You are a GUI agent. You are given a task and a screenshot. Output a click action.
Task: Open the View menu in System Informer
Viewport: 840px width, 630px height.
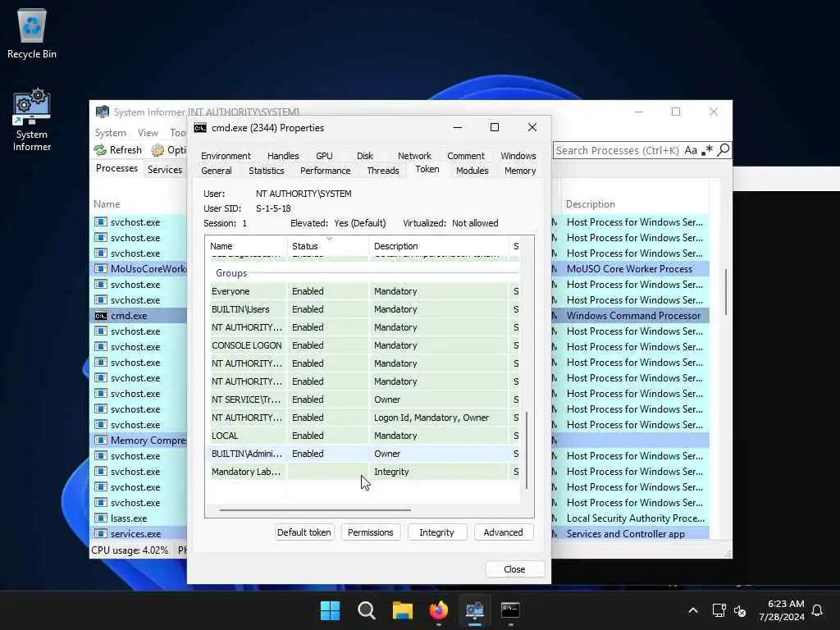pos(148,132)
